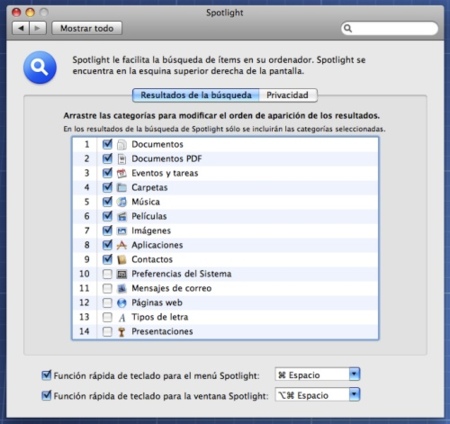Select the Películas row label
450x424 pixels.
(x=149, y=216)
